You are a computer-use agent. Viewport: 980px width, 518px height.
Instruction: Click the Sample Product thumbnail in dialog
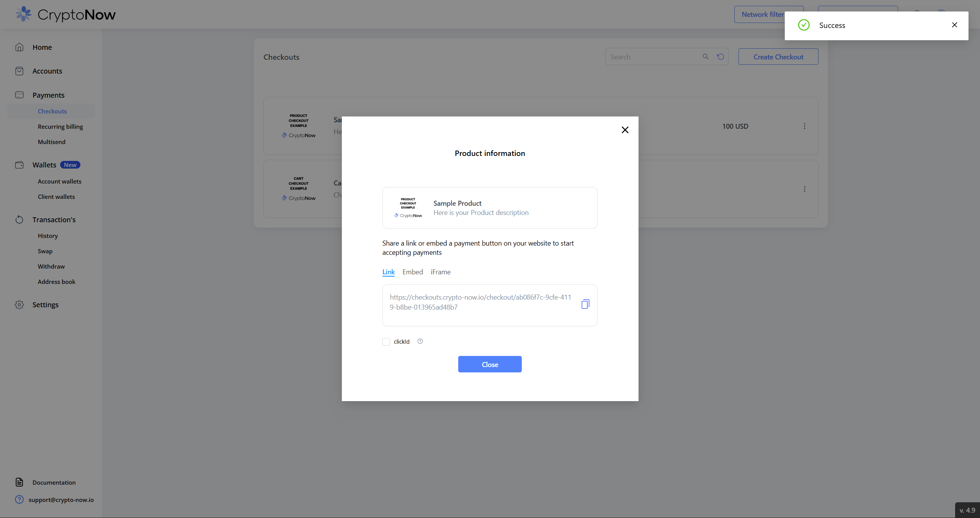(408, 208)
